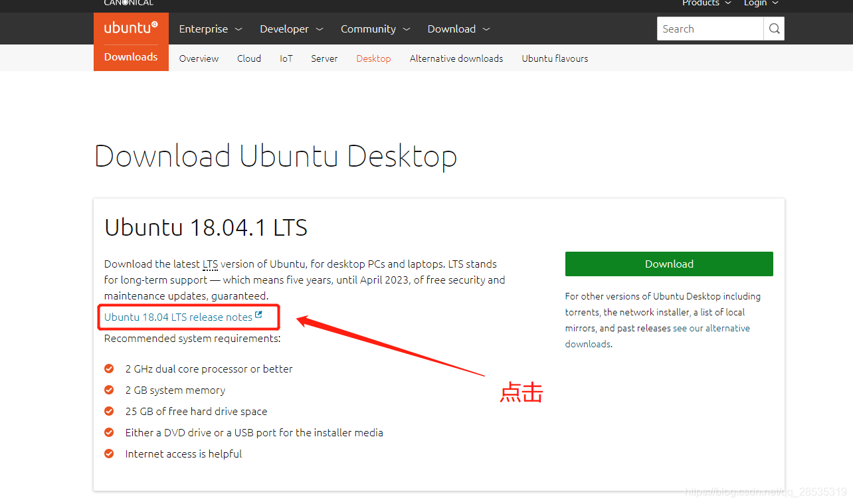Open the Ubuntu flavours tab
853x504 pixels.
[x=555, y=58]
